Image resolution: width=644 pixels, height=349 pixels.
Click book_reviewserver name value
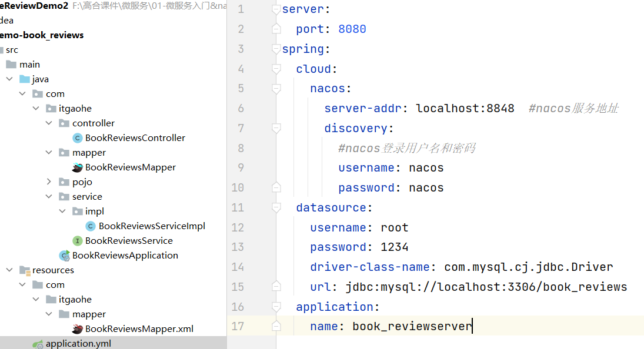[x=412, y=327]
